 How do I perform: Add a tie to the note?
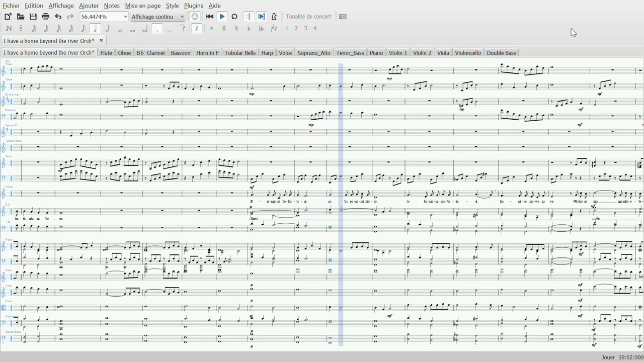pos(183,29)
